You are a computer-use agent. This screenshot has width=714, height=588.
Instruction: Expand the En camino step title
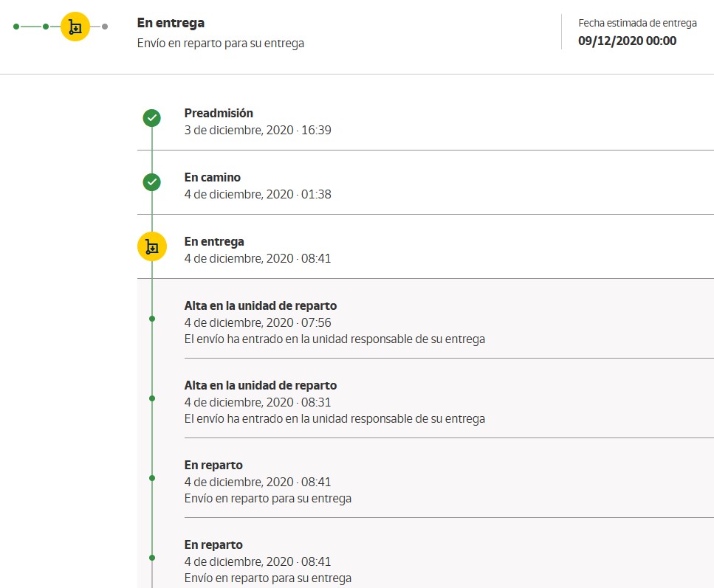click(x=212, y=177)
